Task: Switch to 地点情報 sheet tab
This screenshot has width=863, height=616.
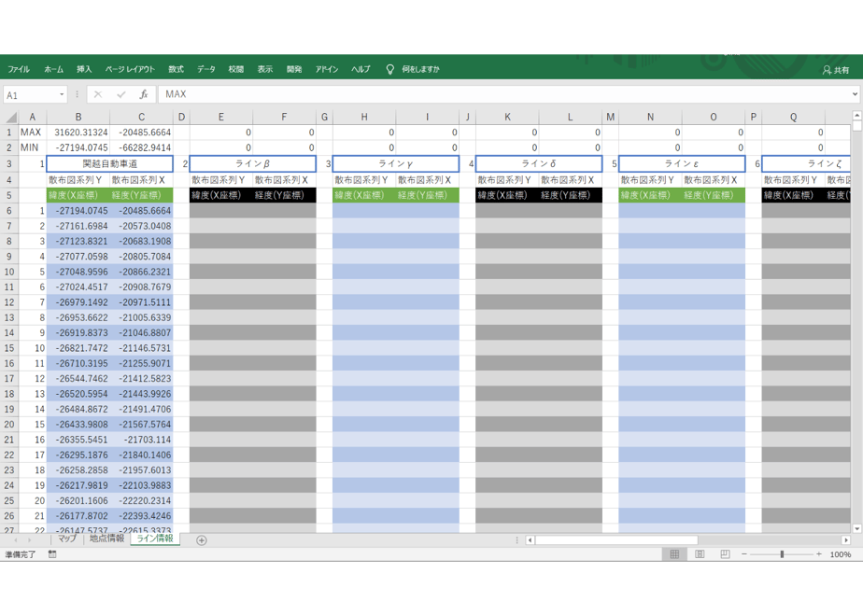Action: click(x=106, y=539)
